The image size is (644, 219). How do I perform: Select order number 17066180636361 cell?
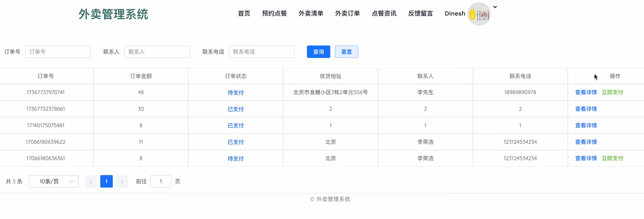[x=46, y=159]
